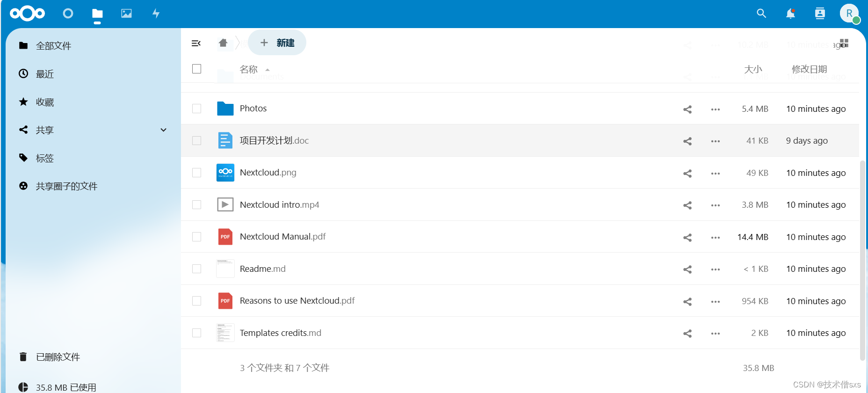868x393 pixels.
Task: Tick the Nextcloud Manual.pdf checkbox
Action: 197,237
